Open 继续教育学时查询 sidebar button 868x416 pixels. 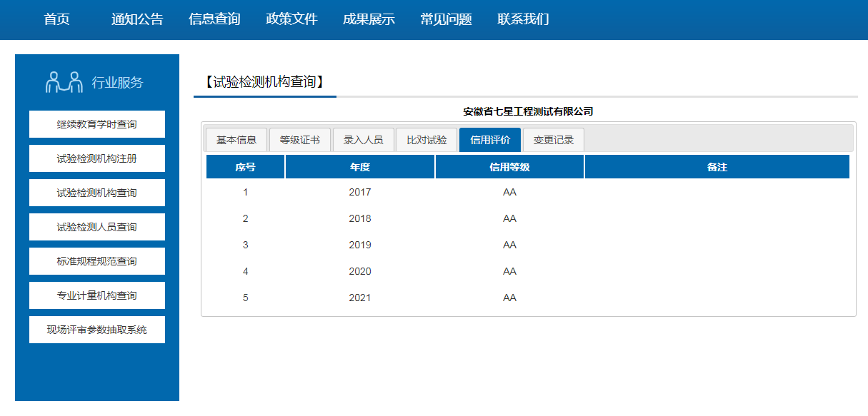pos(97,124)
